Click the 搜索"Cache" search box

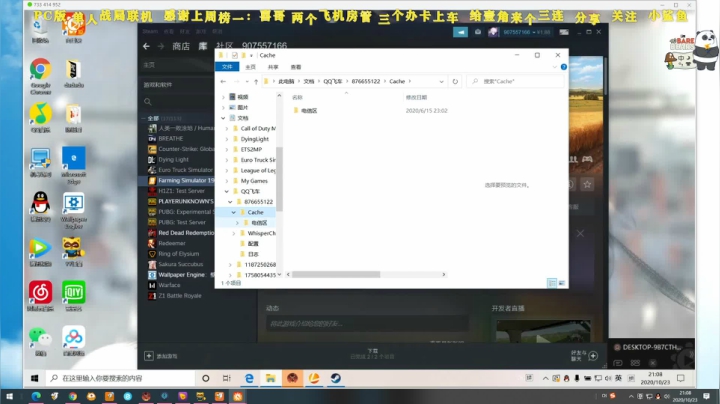515,81
